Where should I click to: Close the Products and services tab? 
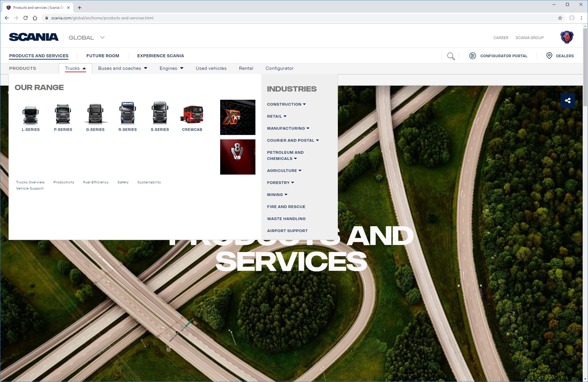[x=68, y=7]
